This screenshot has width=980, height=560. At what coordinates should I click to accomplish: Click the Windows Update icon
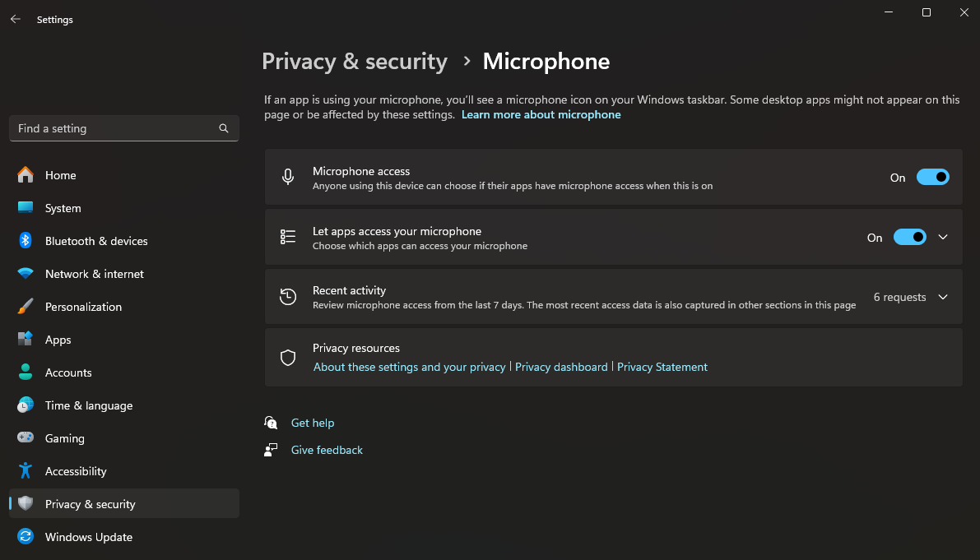pyautogui.click(x=26, y=537)
